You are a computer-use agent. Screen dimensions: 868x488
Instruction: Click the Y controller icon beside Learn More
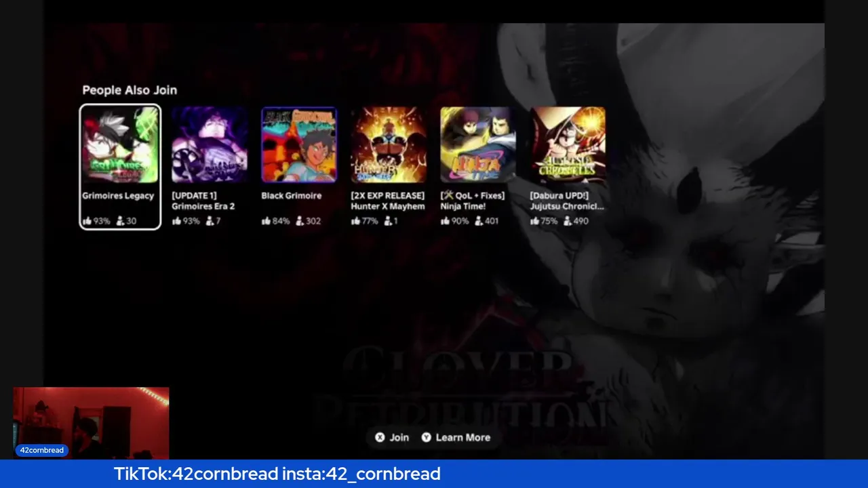pyautogui.click(x=426, y=438)
